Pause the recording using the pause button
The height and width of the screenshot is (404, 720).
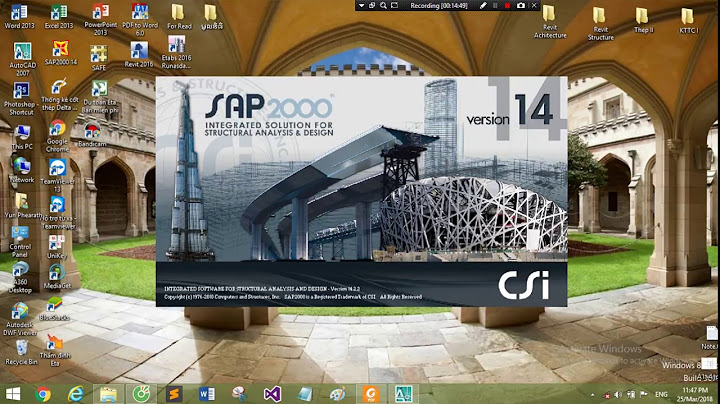[x=495, y=6]
